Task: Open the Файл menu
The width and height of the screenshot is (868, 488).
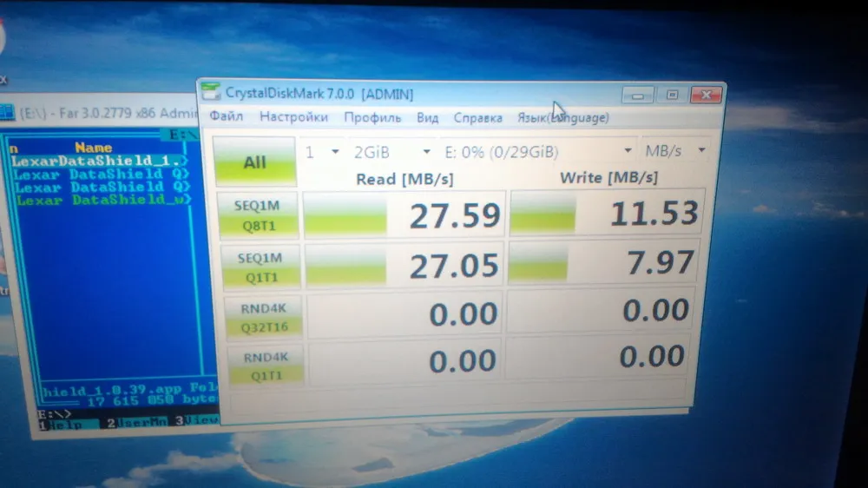Action: (x=226, y=116)
